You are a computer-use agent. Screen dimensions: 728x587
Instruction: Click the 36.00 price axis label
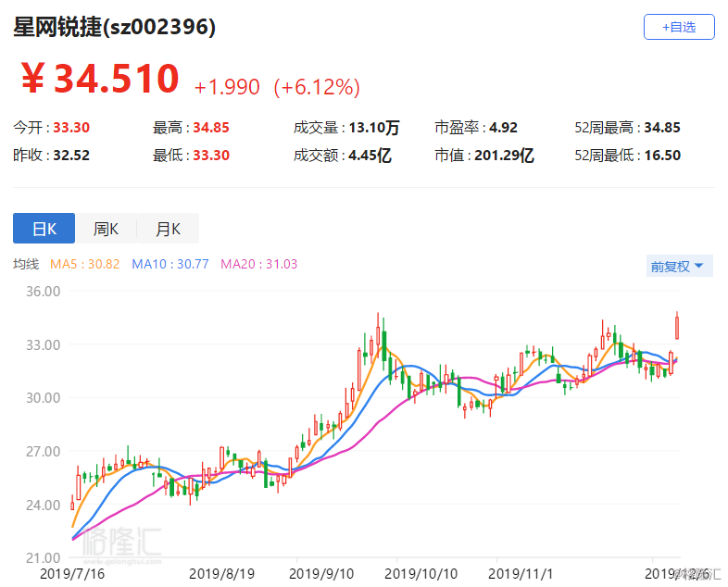[x=43, y=292]
